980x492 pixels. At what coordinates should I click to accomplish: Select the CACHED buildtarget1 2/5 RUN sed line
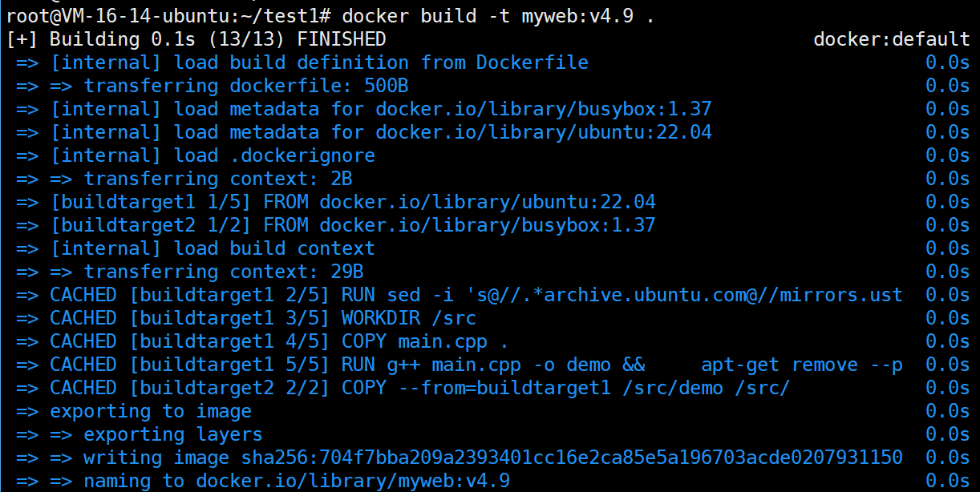[x=460, y=295]
